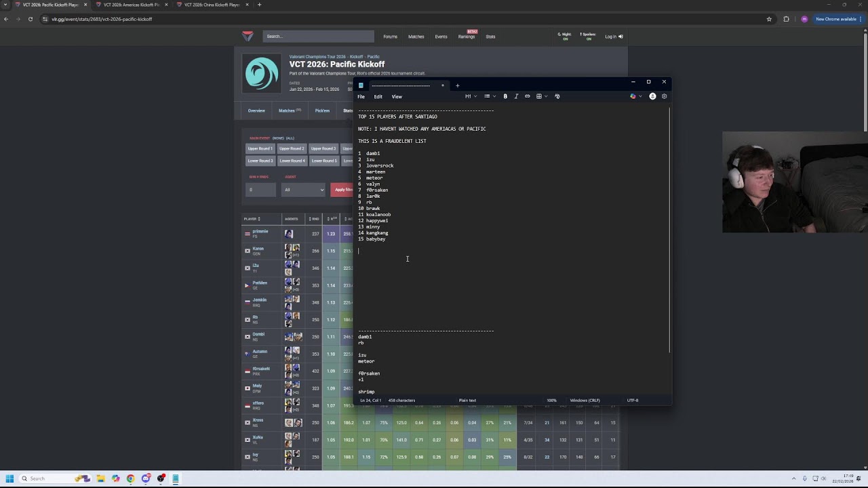Close the Pacific Kickoff Chrome tab
The image size is (868, 488).
[x=85, y=5]
